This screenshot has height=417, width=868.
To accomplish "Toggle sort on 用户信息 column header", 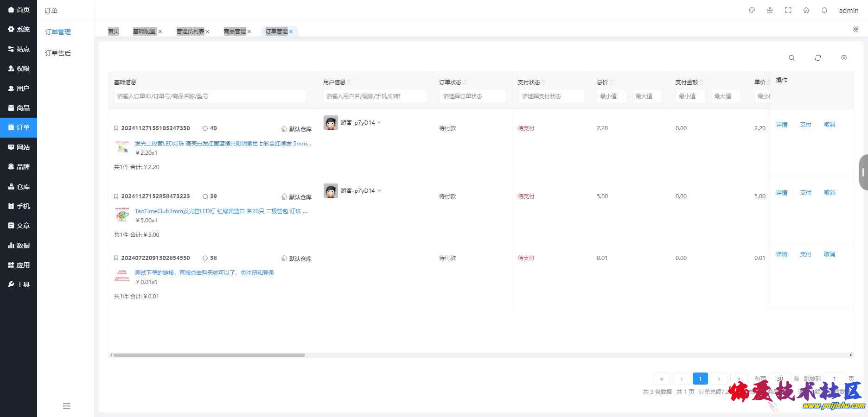I will pyautogui.click(x=349, y=82).
